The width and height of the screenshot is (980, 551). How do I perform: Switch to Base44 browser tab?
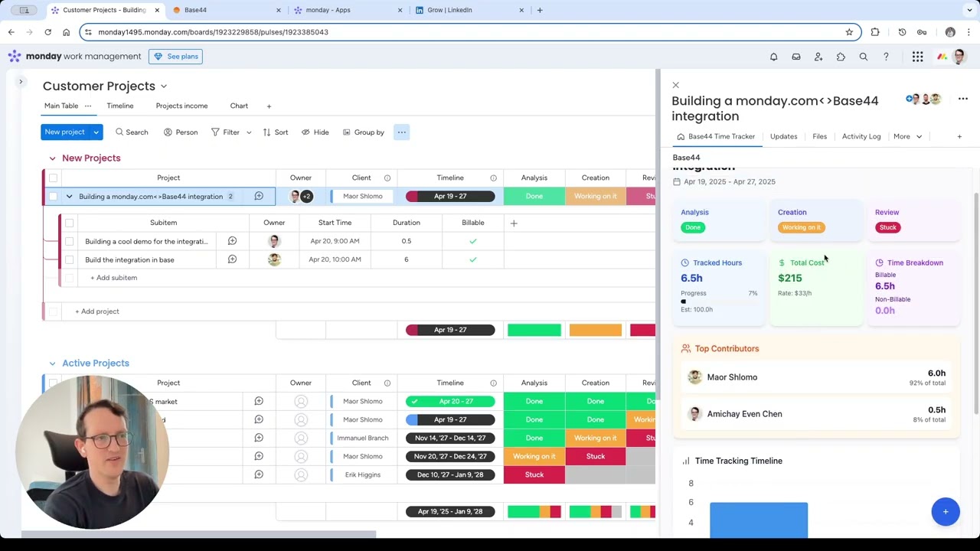(x=226, y=11)
